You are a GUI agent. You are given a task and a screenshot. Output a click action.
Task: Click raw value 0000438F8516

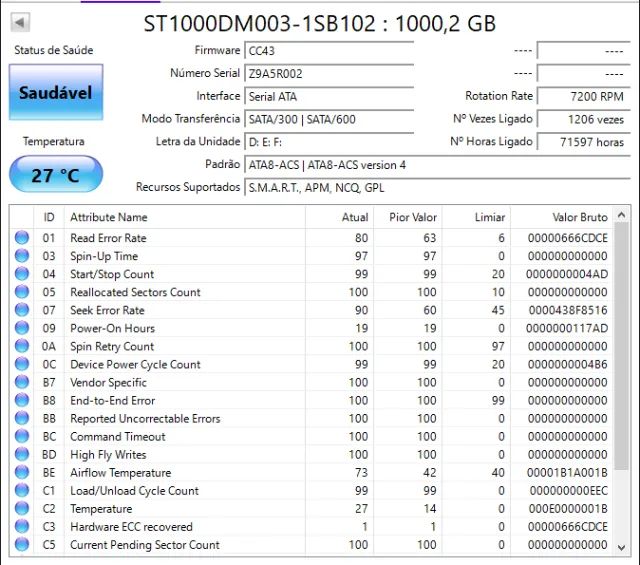coord(568,310)
